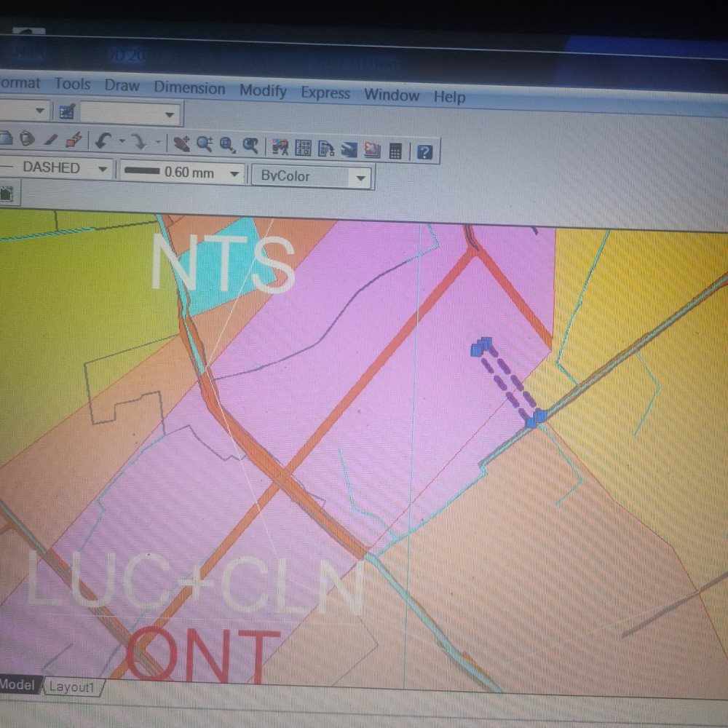728x728 pixels.
Task: Click the blue Help question mark icon
Action: 425,151
